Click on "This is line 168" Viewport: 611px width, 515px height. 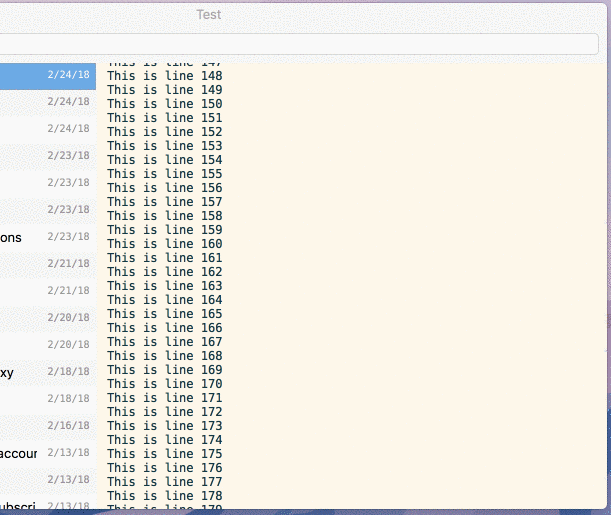(x=165, y=356)
